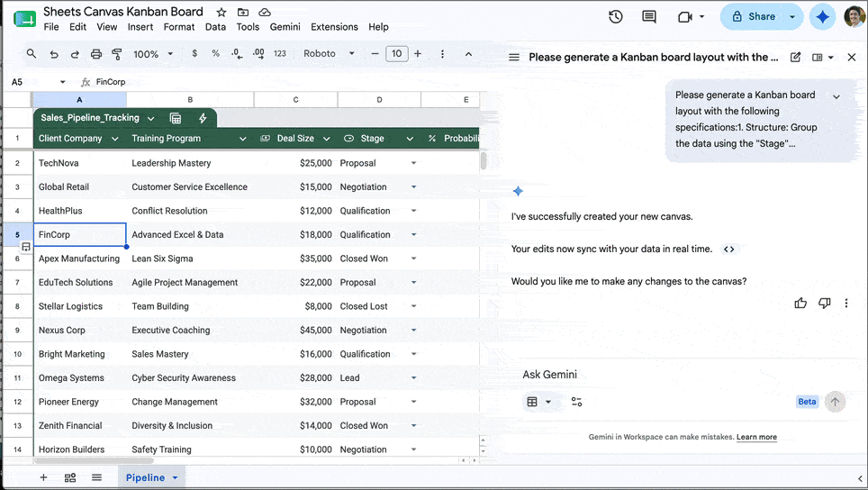The width and height of the screenshot is (868, 490).
Task: Format as currency with dollar icon
Action: pos(194,54)
